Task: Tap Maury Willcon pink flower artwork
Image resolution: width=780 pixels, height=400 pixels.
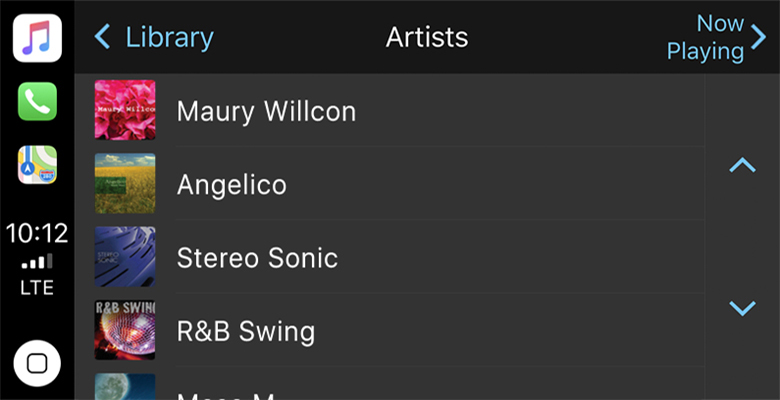Action: click(x=125, y=110)
